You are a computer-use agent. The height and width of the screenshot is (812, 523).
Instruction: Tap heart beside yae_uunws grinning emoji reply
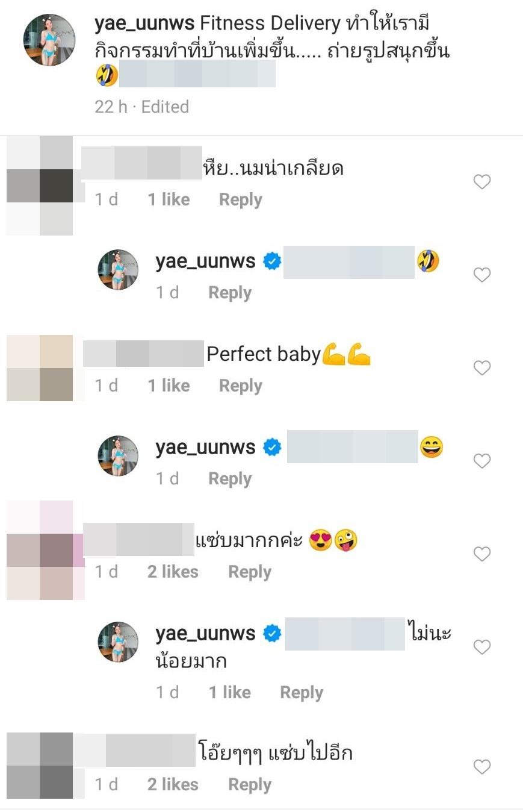coord(482,461)
